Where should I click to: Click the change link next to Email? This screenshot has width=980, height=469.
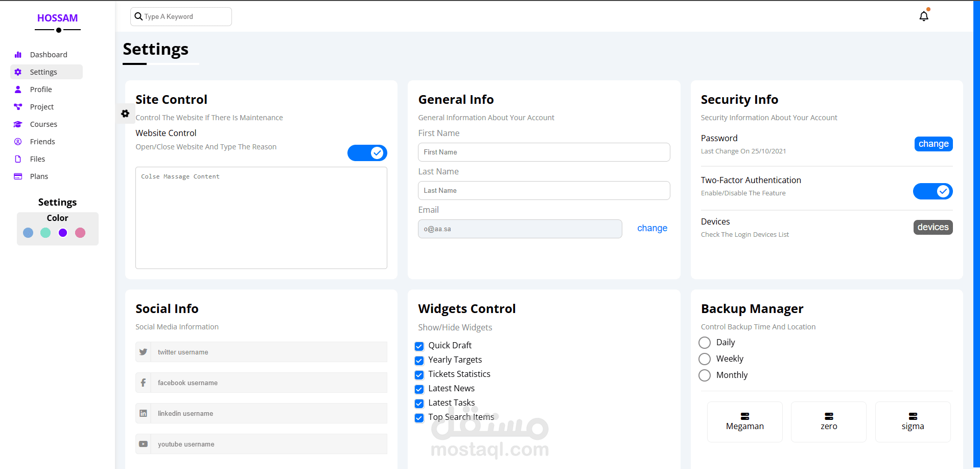(x=652, y=228)
